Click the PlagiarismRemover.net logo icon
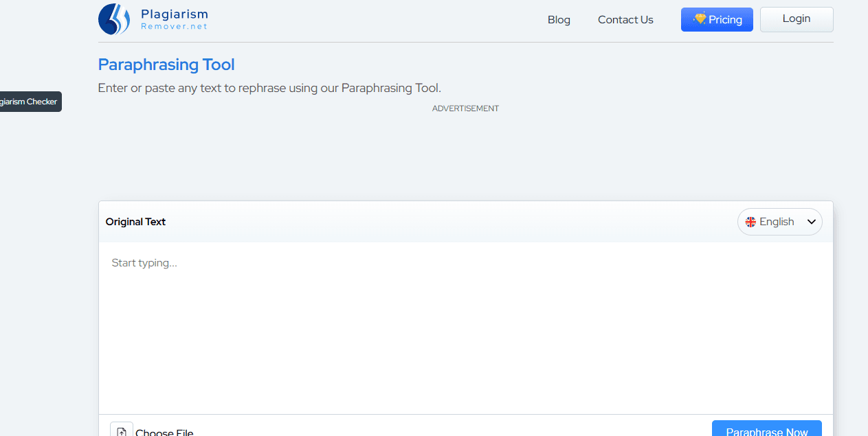Image resolution: width=868 pixels, height=436 pixels. tap(115, 19)
